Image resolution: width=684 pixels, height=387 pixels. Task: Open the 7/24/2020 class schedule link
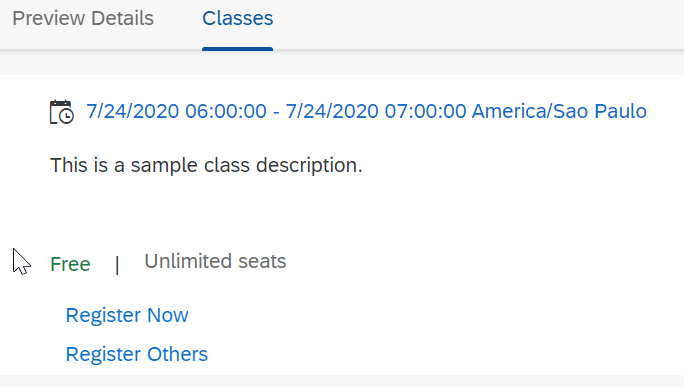[x=366, y=111]
